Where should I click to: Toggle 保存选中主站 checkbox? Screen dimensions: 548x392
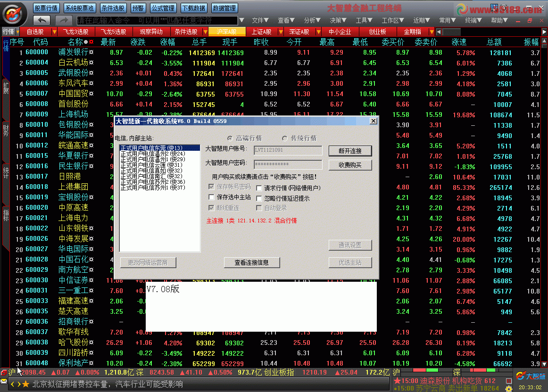pyautogui.click(x=211, y=197)
